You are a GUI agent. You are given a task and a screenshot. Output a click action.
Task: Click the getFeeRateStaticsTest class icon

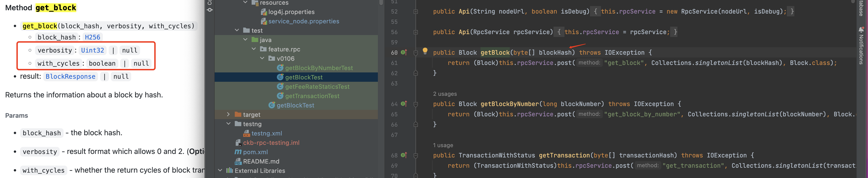coord(280,86)
